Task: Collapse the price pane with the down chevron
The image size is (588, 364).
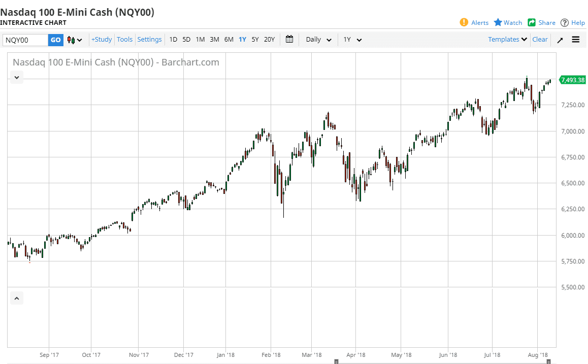Action: [16, 78]
